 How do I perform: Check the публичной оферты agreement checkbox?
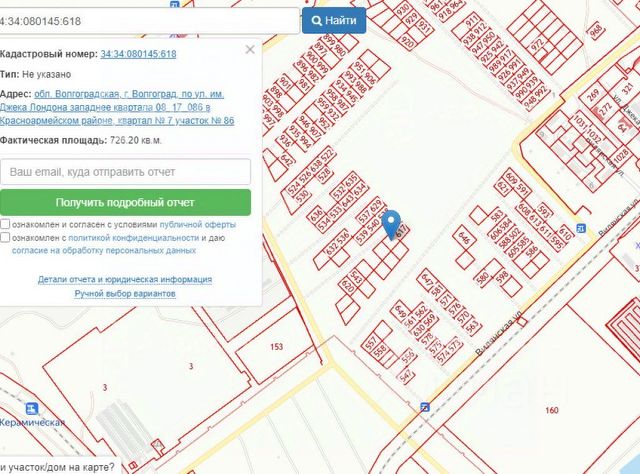(5, 224)
